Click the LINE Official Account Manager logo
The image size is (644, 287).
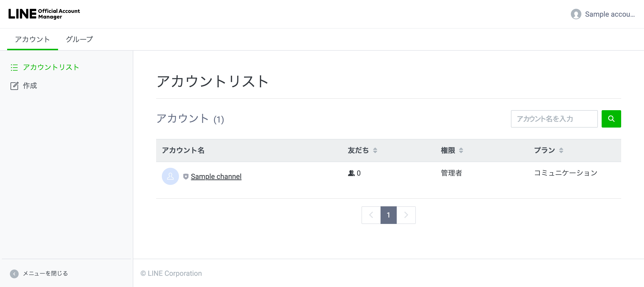point(44,14)
